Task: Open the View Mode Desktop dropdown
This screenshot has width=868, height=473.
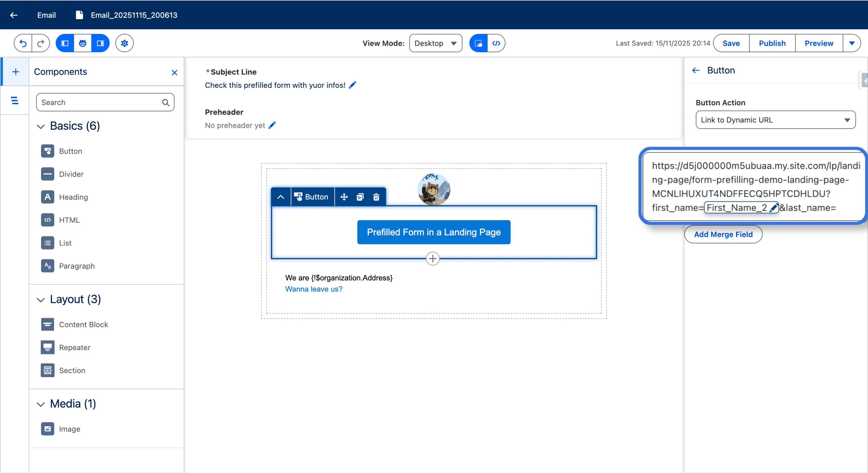Action: (x=435, y=43)
